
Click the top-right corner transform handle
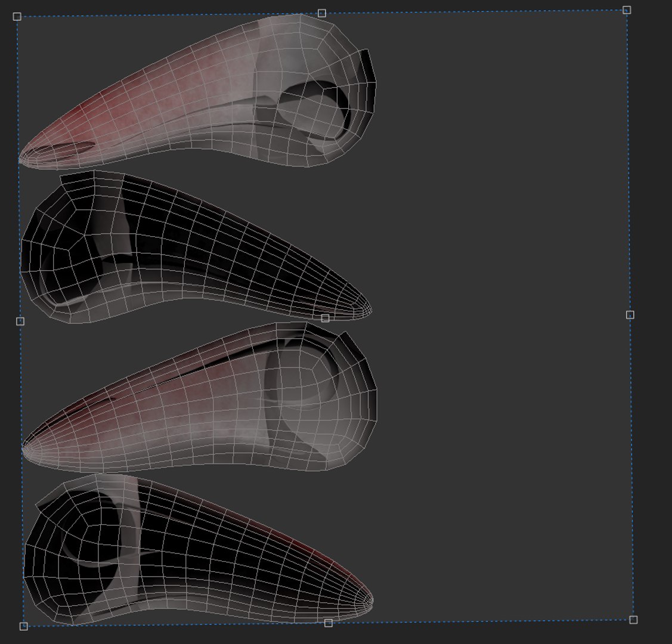(x=627, y=10)
